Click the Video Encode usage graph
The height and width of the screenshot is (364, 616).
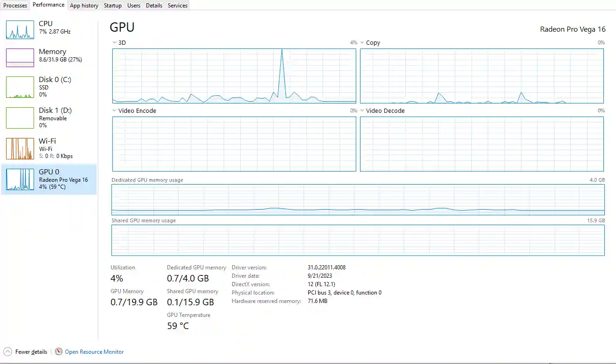pos(234,144)
